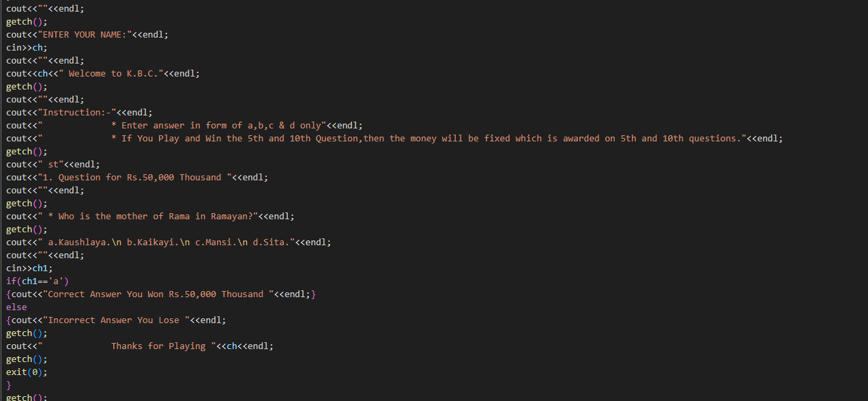Screen dimensions: 868x401
Task: Click the "else" keyword
Action: tap(16, 307)
